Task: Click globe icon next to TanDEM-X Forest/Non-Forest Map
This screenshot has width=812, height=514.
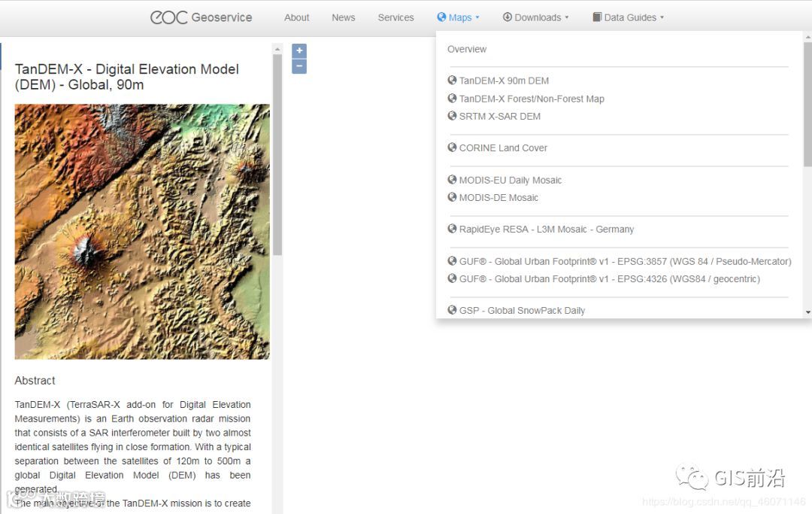Action: tap(452, 98)
